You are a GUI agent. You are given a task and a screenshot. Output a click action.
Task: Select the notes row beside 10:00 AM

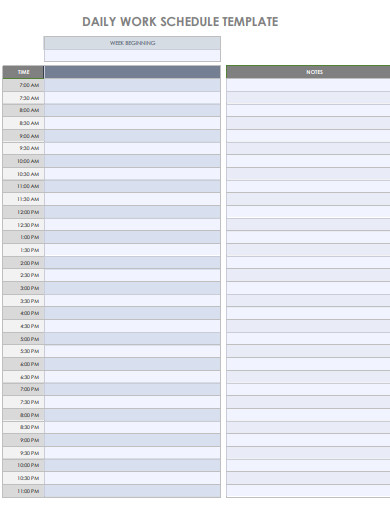[x=308, y=161]
